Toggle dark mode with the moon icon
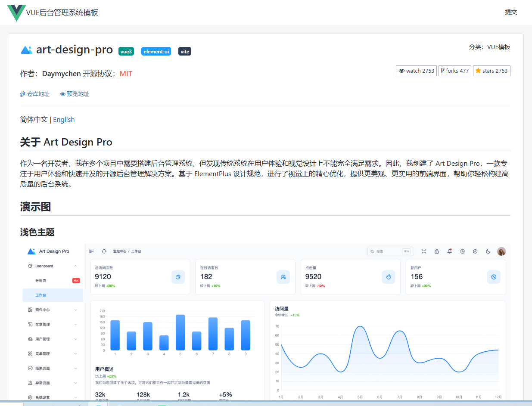Screen dimensions: 532x406 (488, 251)
